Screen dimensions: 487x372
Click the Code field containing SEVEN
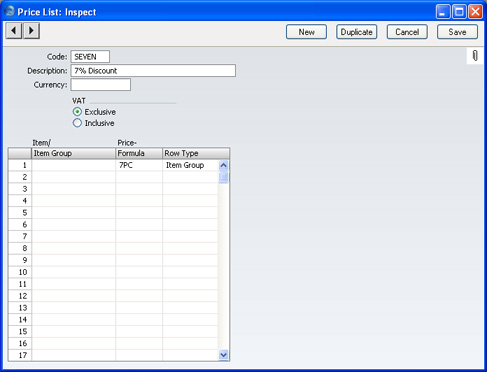[90, 57]
